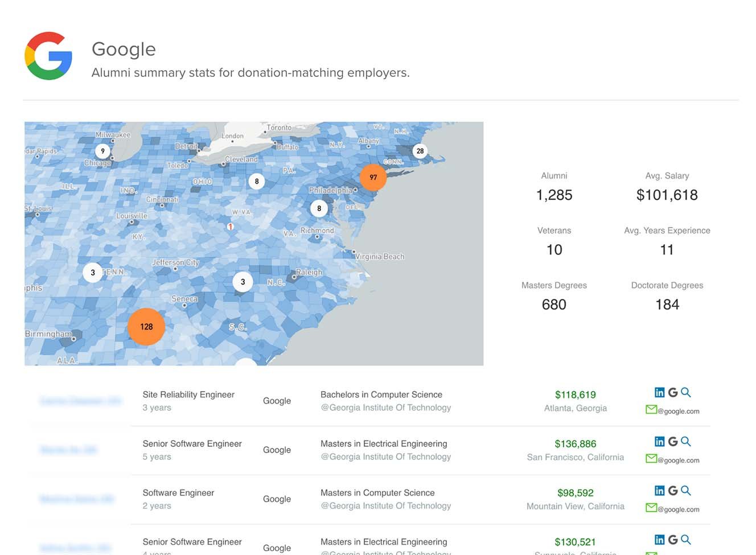Click Raleigh label on the map
The height and width of the screenshot is (555, 756).
coord(309,272)
